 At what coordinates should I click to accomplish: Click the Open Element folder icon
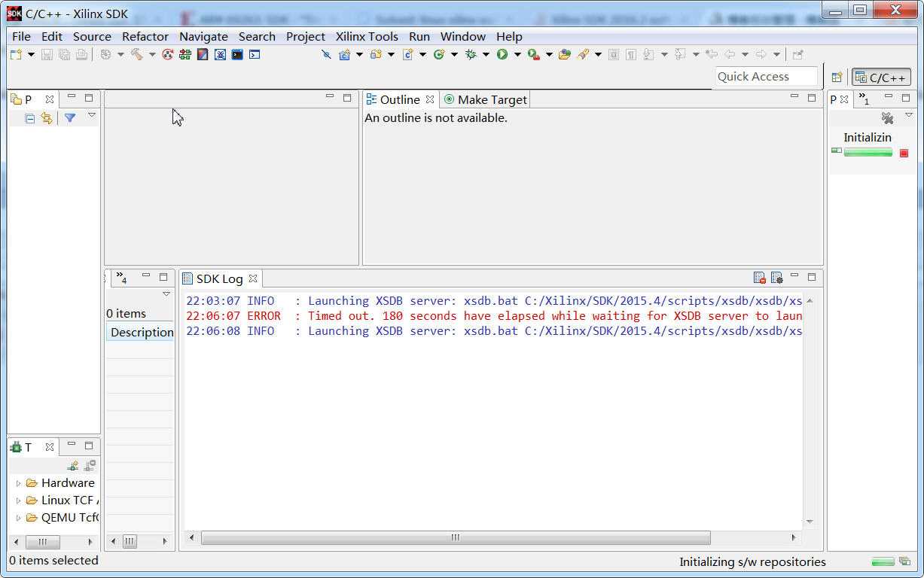[x=565, y=54]
